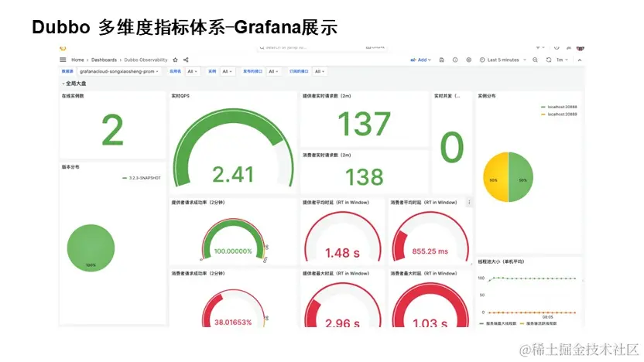Click the refresh dashboard icon
This screenshot has height=362, width=644.
(x=548, y=60)
